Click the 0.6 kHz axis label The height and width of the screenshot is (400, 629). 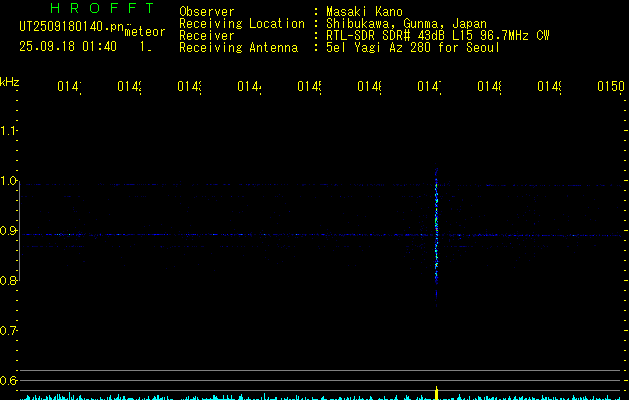coord(8,380)
